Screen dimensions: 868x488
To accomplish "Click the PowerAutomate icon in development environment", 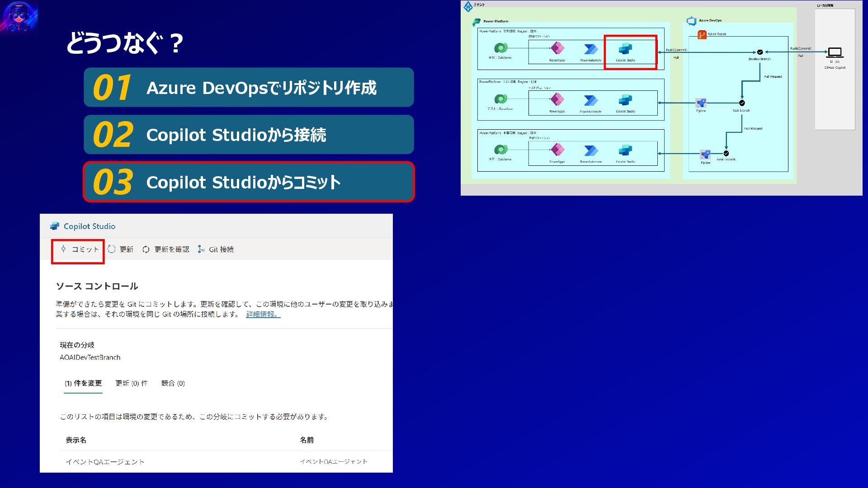I will point(591,49).
